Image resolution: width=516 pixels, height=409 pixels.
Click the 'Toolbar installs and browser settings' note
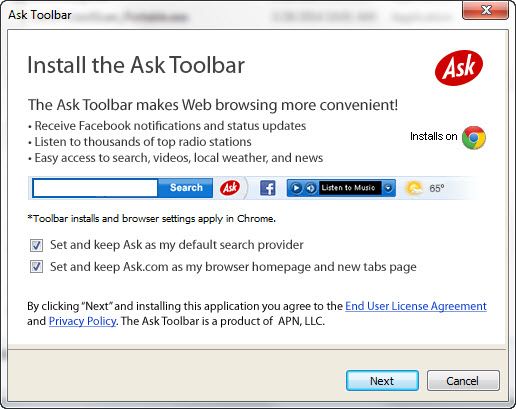click(152, 219)
